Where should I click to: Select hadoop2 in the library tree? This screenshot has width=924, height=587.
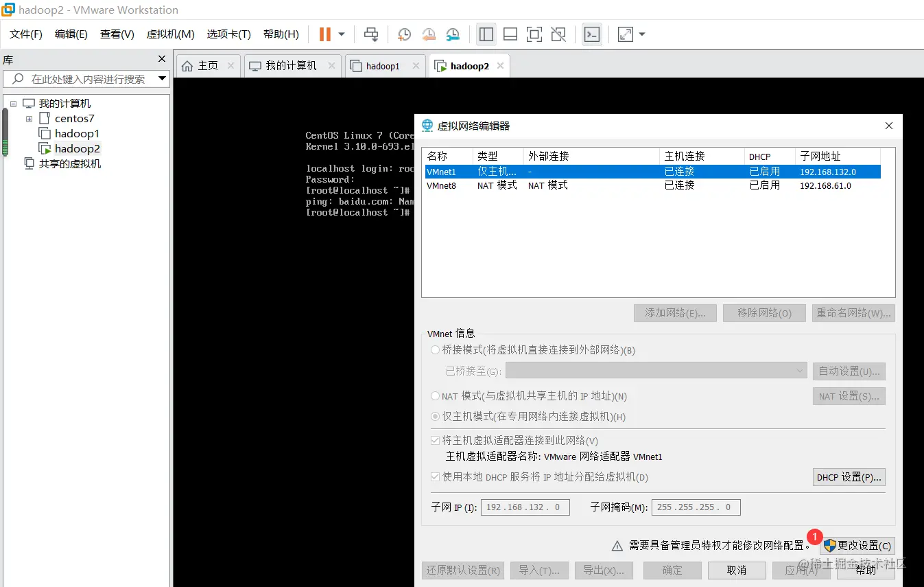77,149
